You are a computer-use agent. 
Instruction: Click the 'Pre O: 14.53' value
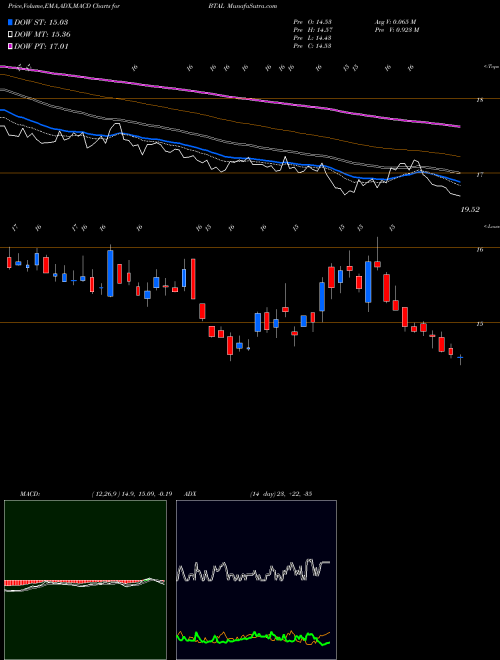click(312, 22)
